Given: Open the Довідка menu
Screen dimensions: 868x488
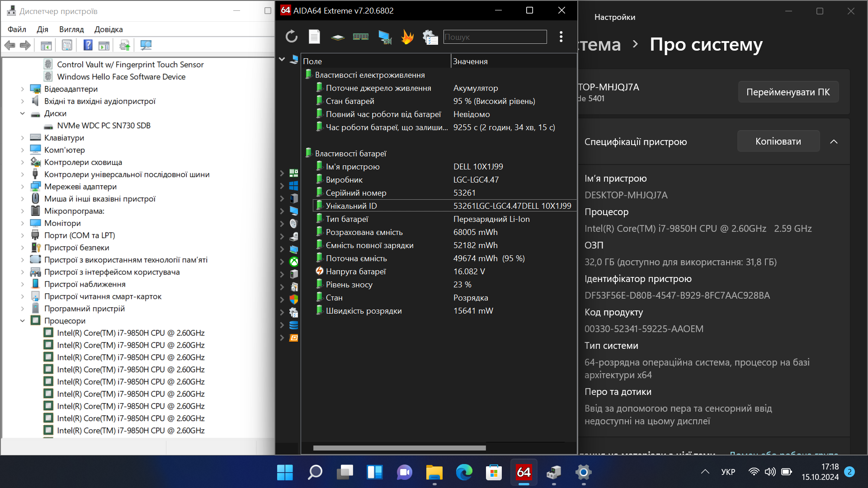Looking at the screenshot, I should point(108,29).
